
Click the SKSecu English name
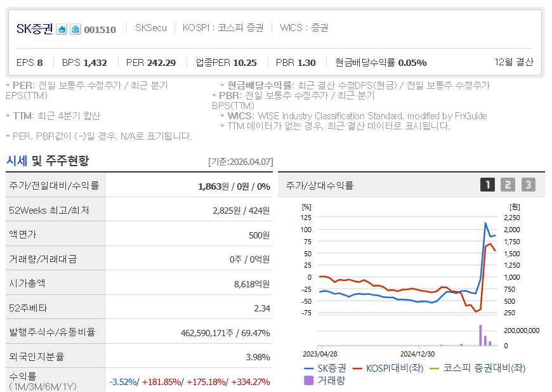151,28
